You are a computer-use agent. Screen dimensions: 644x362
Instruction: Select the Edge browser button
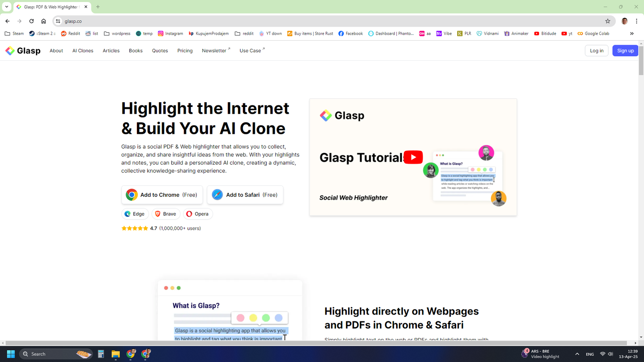[x=135, y=214]
